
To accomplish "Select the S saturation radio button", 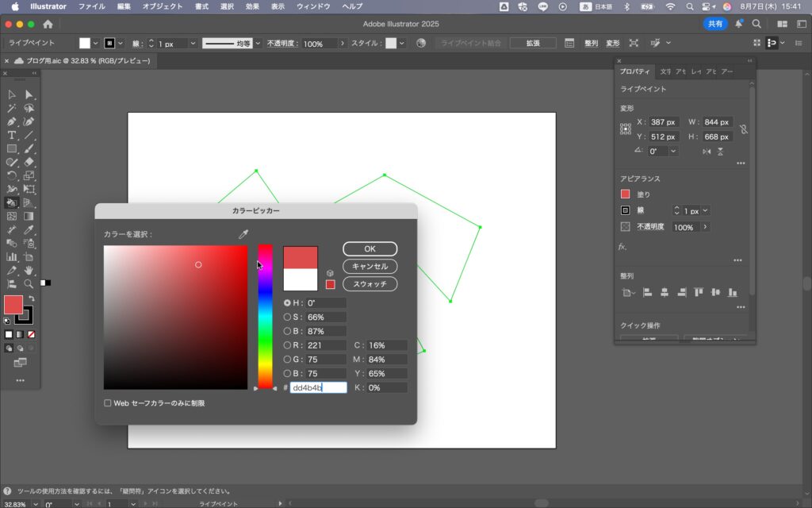I will coord(287,317).
